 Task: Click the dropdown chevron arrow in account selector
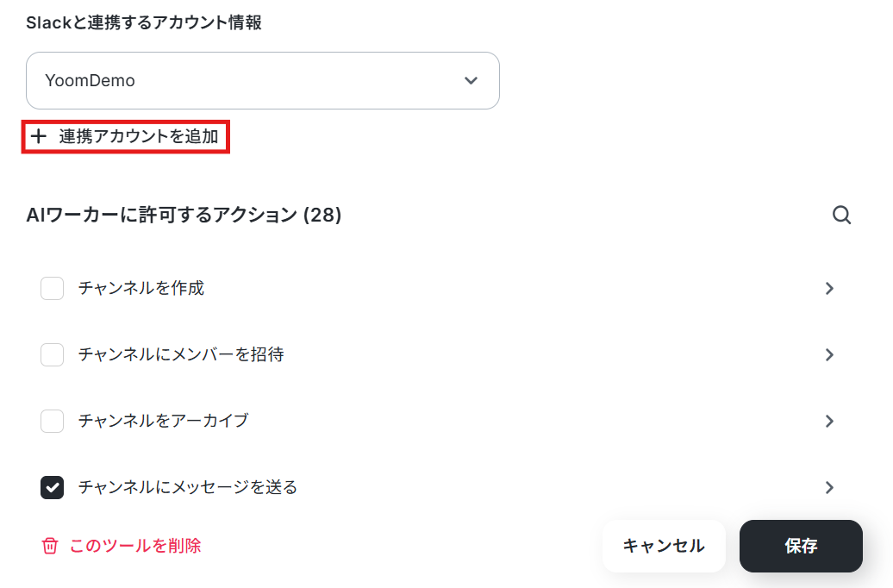[x=471, y=80]
